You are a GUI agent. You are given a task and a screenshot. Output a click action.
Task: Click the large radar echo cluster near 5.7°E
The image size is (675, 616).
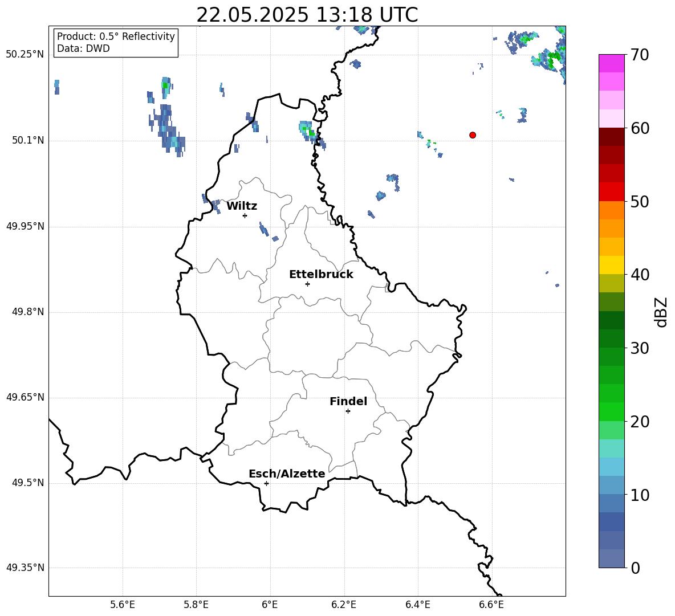pos(168,130)
